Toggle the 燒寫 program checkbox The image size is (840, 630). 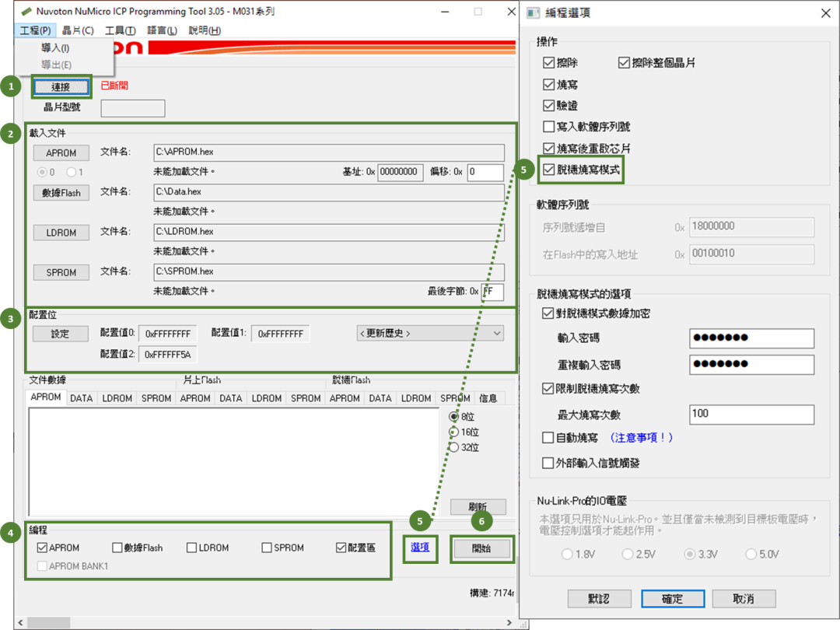click(548, 85)
